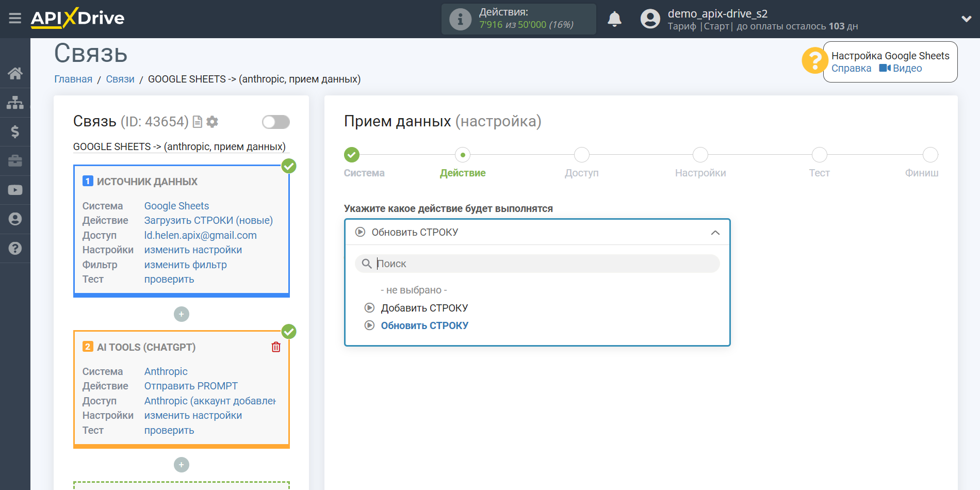Open video tutorials YouTube icon in sidebar
980x490 pixels.
[x=15, y=190]
